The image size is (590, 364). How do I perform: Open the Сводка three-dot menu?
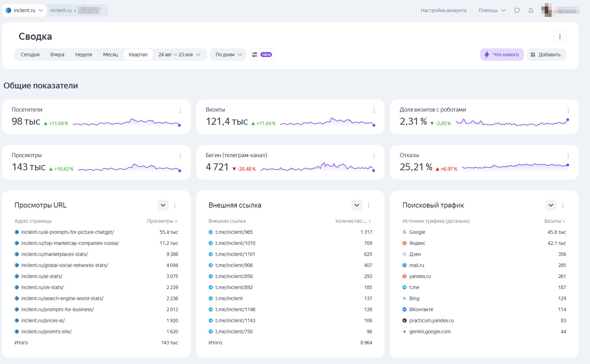coord(560,37)
